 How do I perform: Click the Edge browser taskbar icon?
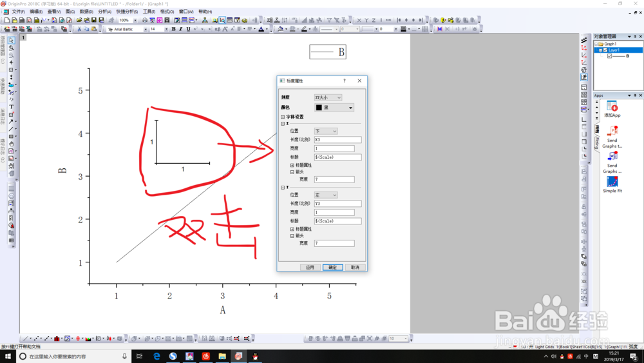(x=156, y=357)
